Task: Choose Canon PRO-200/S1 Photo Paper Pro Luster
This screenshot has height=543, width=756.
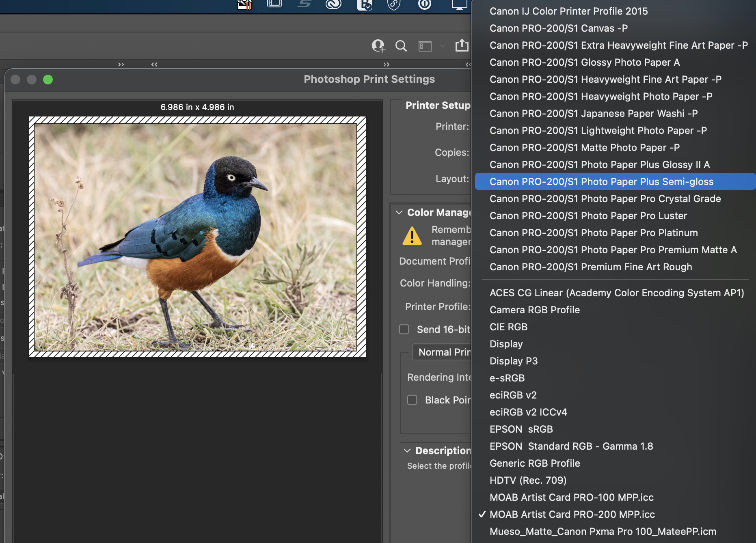Action: [x=588, y=215]
